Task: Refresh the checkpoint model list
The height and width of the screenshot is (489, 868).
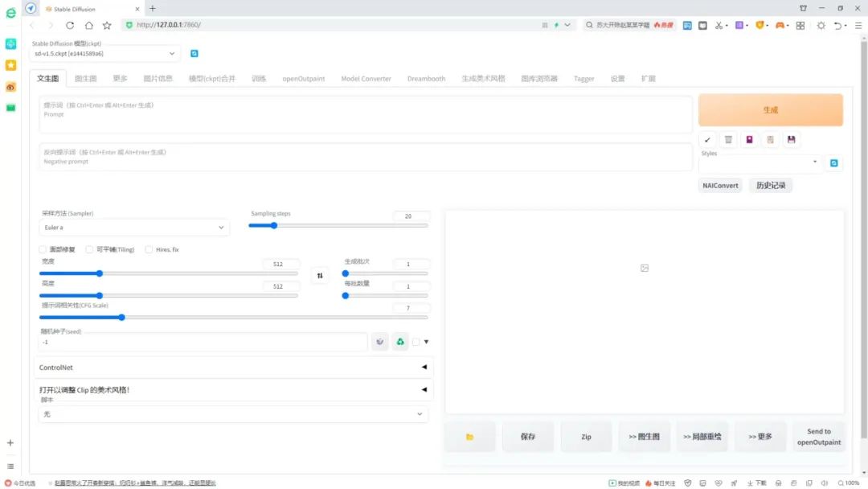Action: coord(194,54)
